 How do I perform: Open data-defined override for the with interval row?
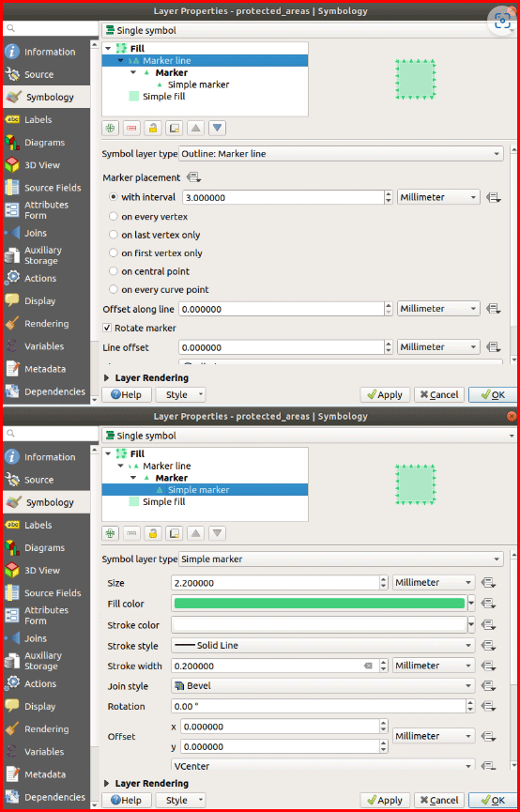point(494,197)
